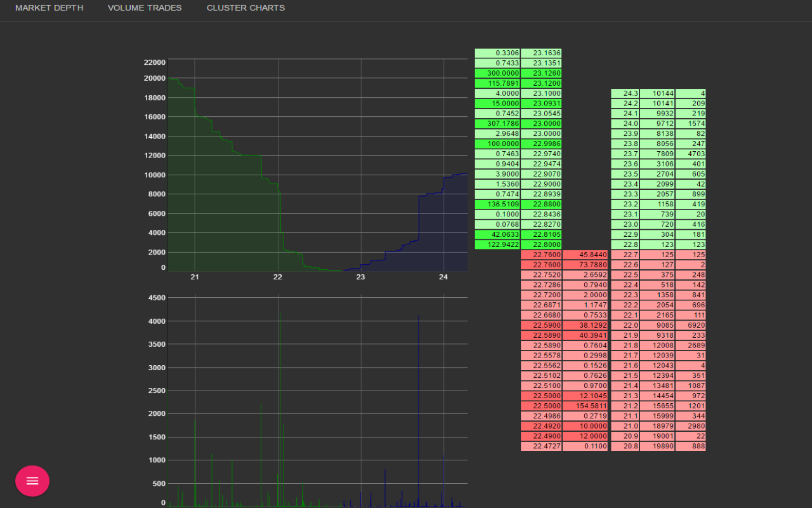
Task: Select the 23.0931 price cell
Action: 541,104
